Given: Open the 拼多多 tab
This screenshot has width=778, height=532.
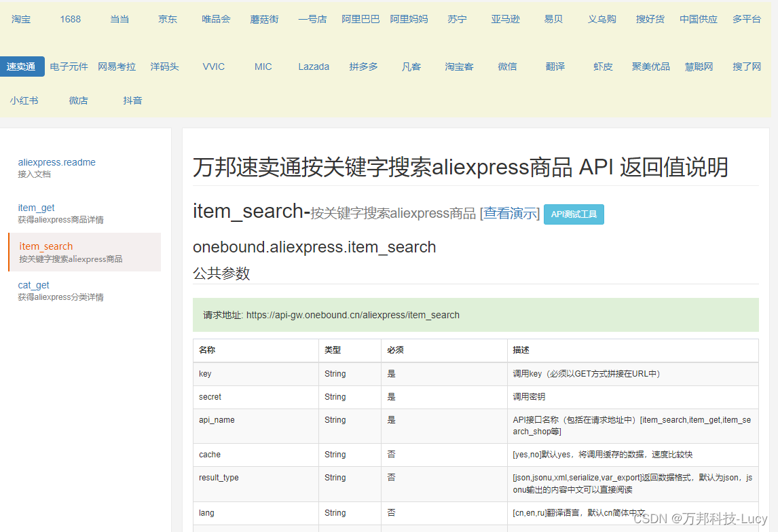Looking at the screenshot, I should click(363, 66).
